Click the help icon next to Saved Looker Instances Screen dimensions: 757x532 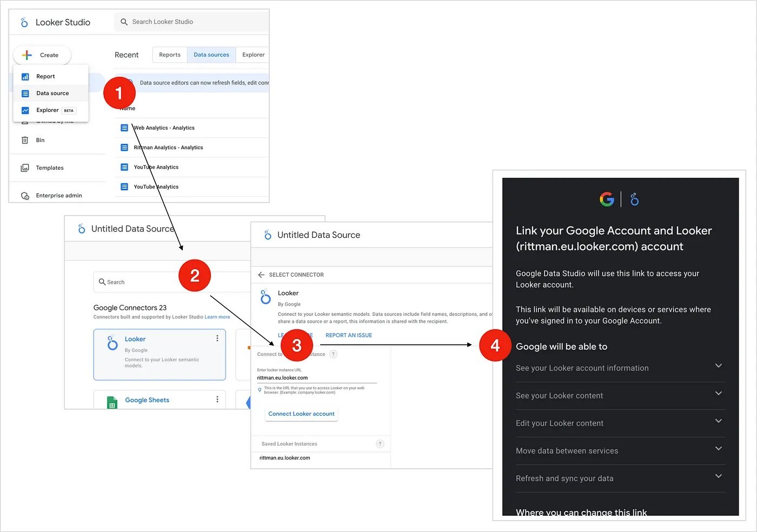tap(380, 443)
